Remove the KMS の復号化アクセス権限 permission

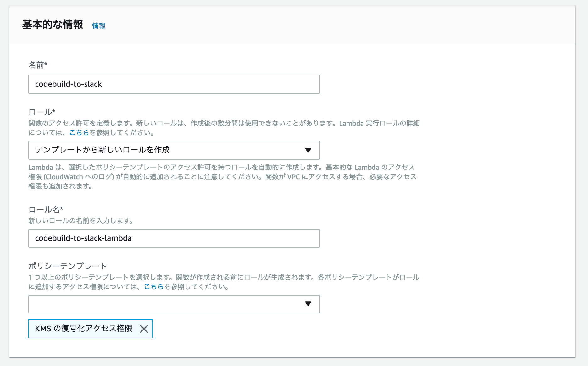[x=145, y=329]
